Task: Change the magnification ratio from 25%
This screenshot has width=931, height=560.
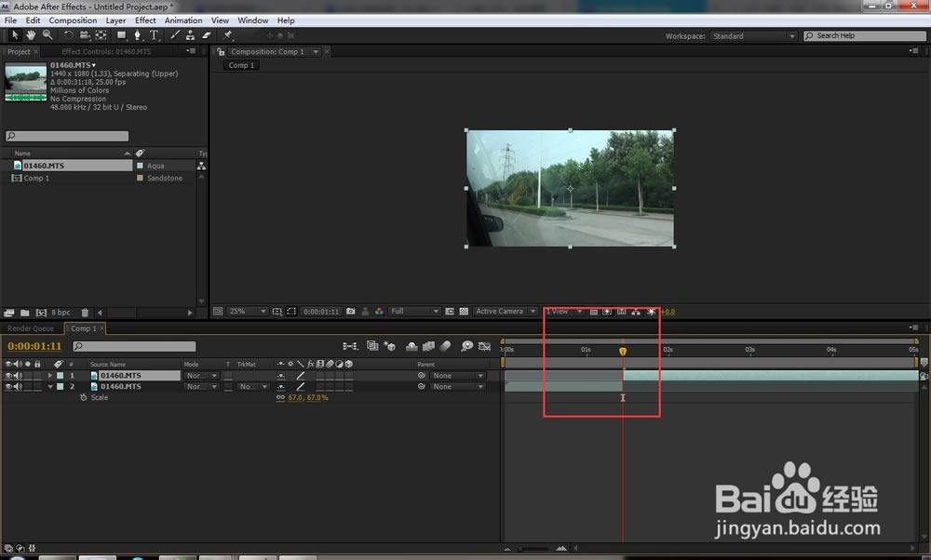Action: click(239, 311)
